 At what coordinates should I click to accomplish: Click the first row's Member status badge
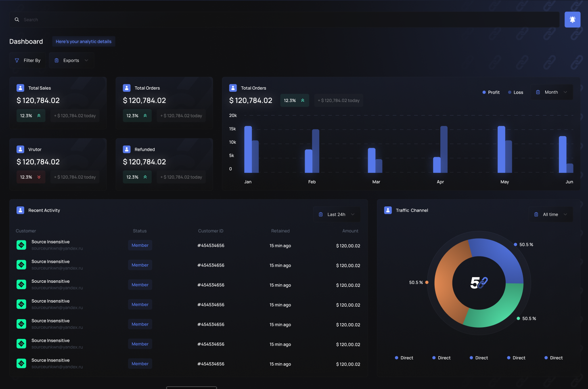140,245
